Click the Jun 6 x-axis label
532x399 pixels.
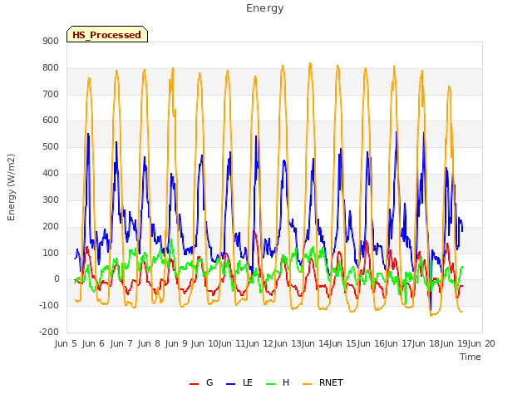click(93, 343)
